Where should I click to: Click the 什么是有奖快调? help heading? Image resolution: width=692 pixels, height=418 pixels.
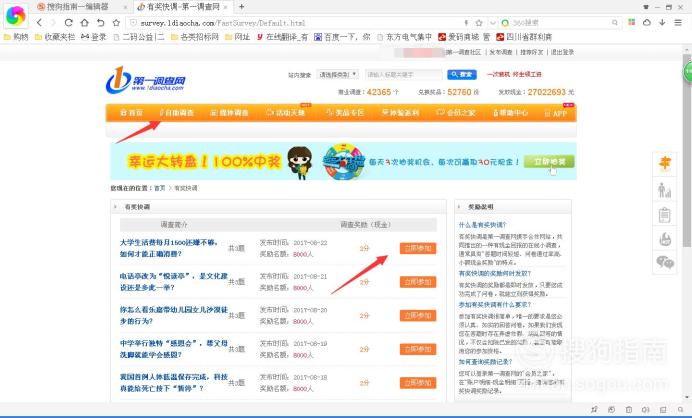tap(482, 225)
